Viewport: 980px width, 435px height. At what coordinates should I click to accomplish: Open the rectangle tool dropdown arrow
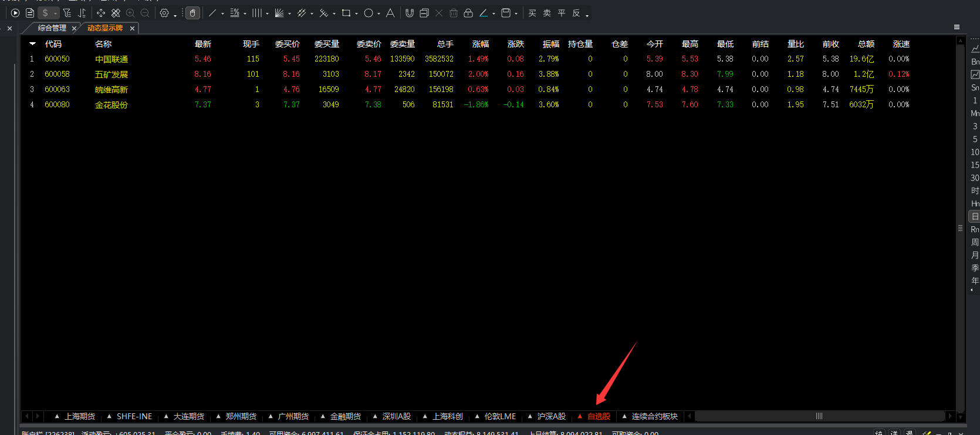(x=356, y=13)
